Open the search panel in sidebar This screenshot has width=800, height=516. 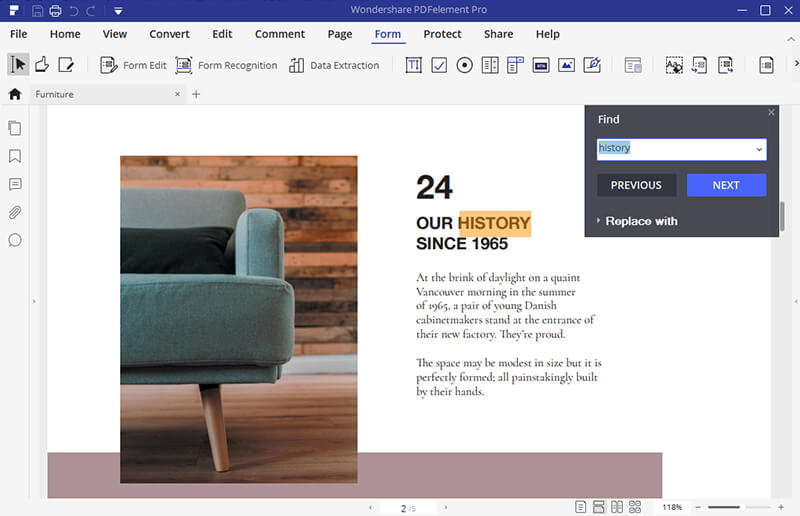point(15,240)
